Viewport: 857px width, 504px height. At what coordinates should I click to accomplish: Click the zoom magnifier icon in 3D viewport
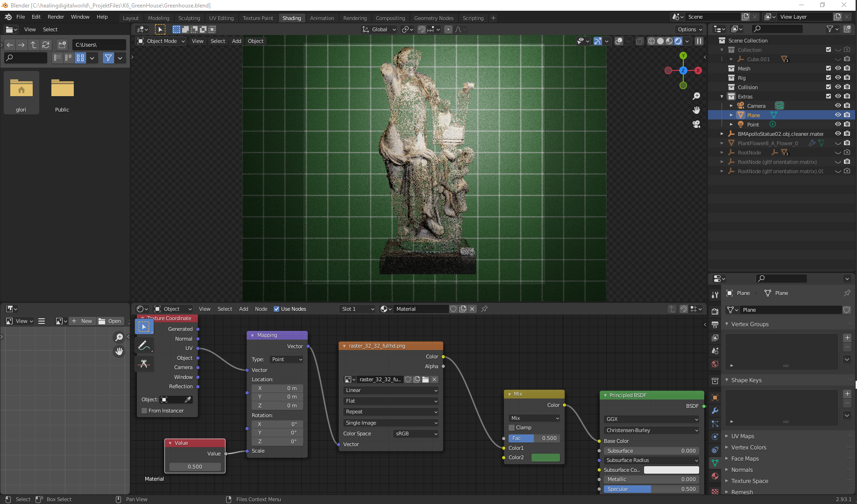coord(696,96)
